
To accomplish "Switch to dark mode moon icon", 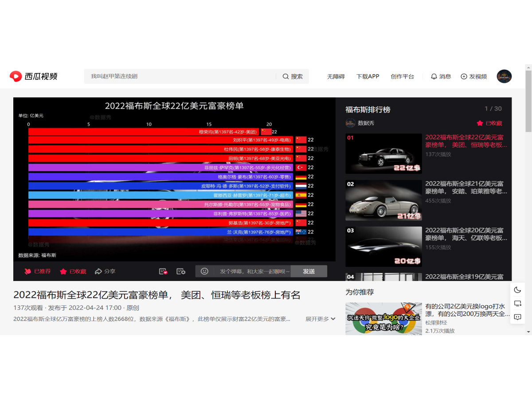I will (517, 290).
